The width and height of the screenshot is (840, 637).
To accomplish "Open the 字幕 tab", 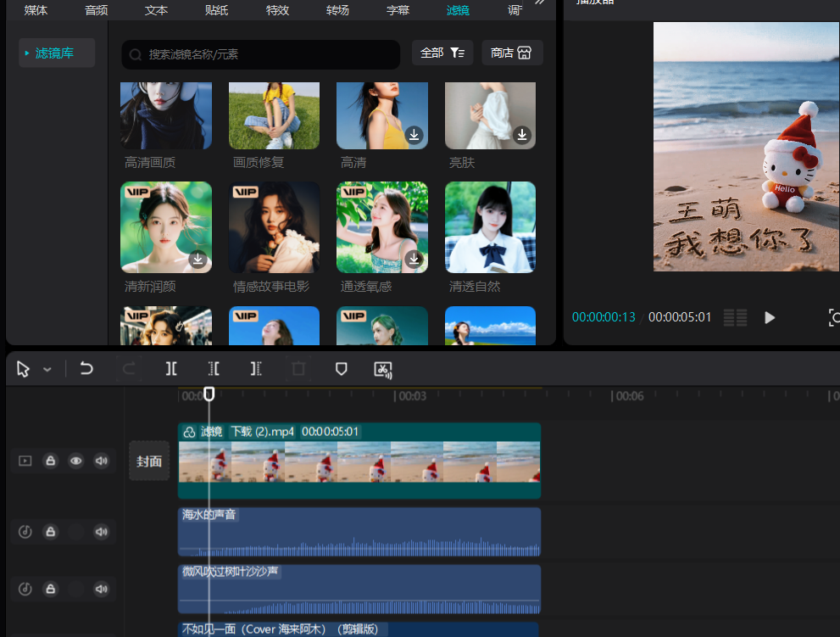I will (x=398, y=9).
